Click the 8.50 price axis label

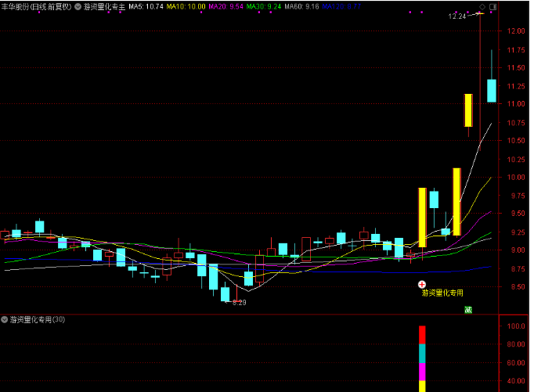point(518,287)
